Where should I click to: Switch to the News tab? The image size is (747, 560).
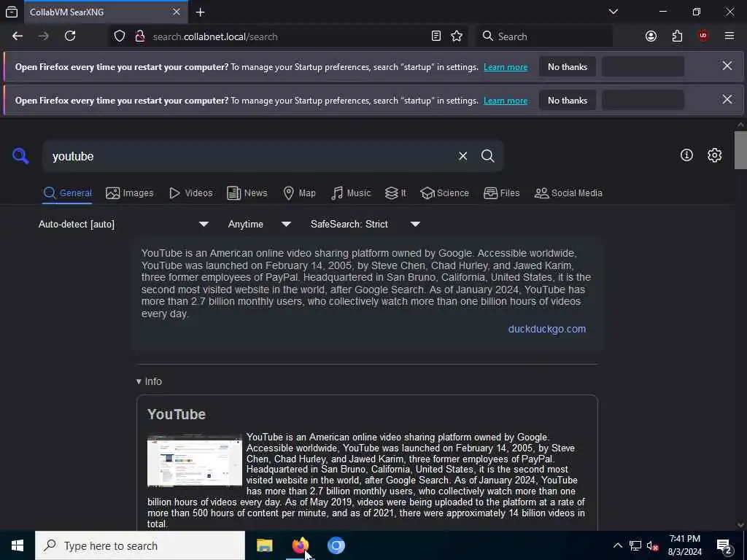tap(247, 192)
